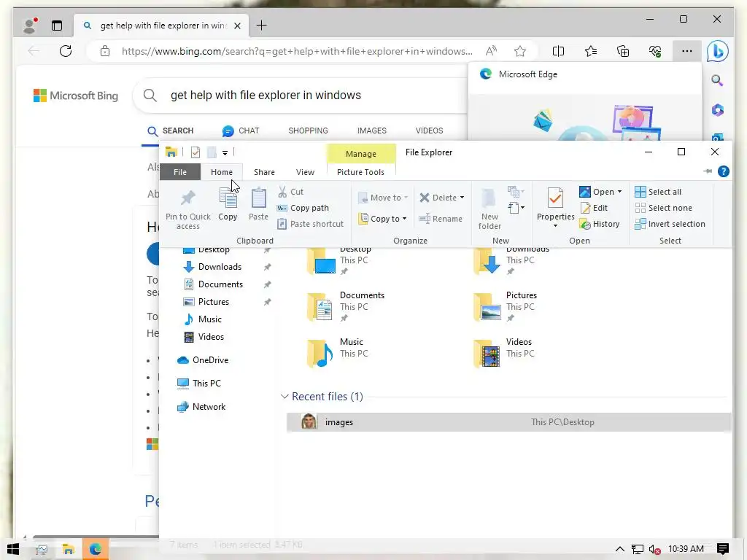Select Network in navigation pane
Viewport: 747px width, 560px height.
pyautogui.click(x=201, y=407)
